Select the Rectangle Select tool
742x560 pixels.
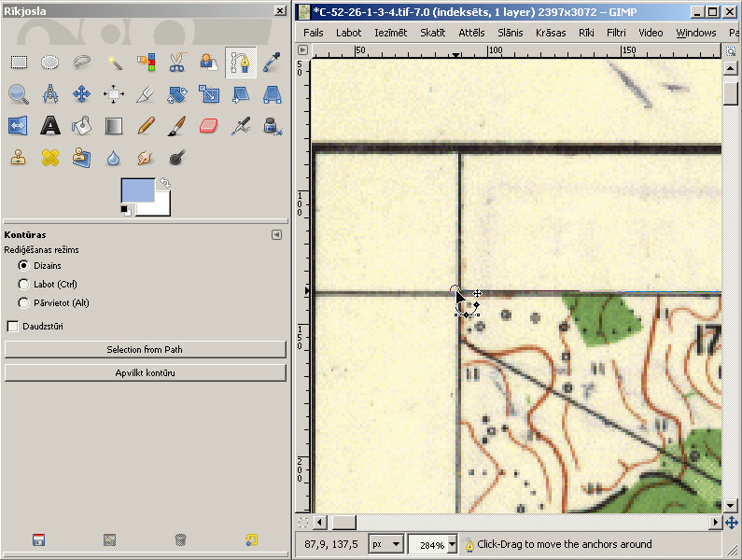(x=19, y=62)
